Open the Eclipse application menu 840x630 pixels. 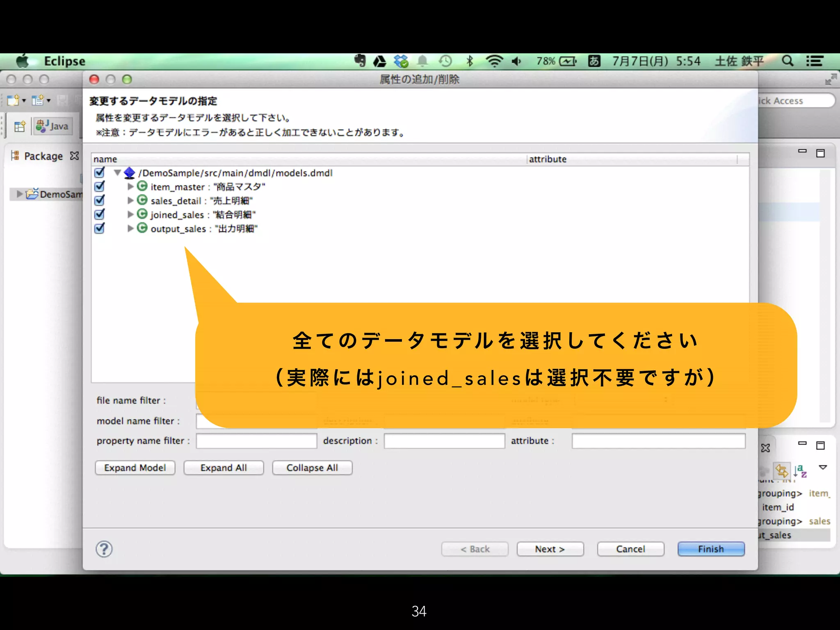coord(64,61)
